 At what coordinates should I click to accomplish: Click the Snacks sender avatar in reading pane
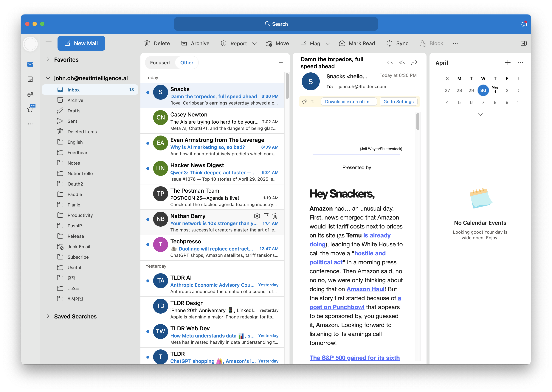tap(311, 82)
